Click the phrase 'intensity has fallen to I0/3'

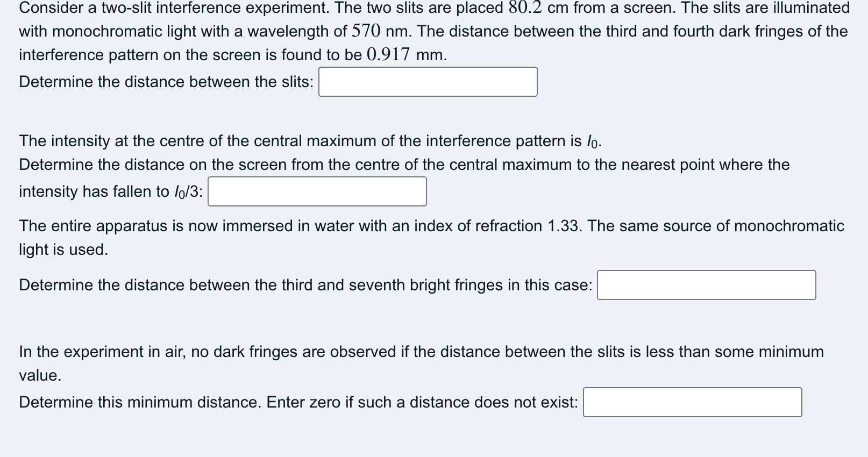click(x=108, y=191)
